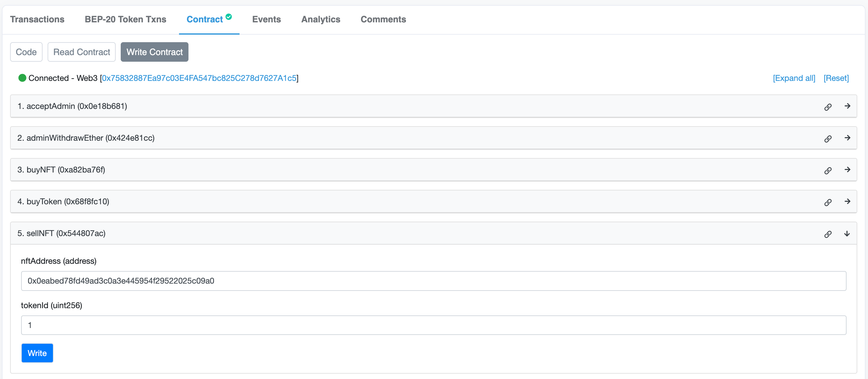This screenshot has height=379, width=868.
Task: Open the connected wallet address link
Action: pos(199,78)
